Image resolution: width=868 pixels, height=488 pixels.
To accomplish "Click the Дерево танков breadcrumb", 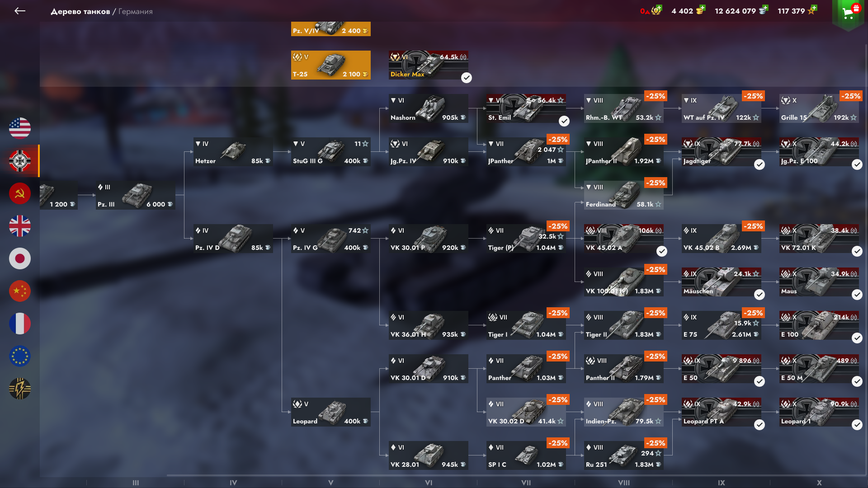I will pyautogui.click(x=80, y=11).
